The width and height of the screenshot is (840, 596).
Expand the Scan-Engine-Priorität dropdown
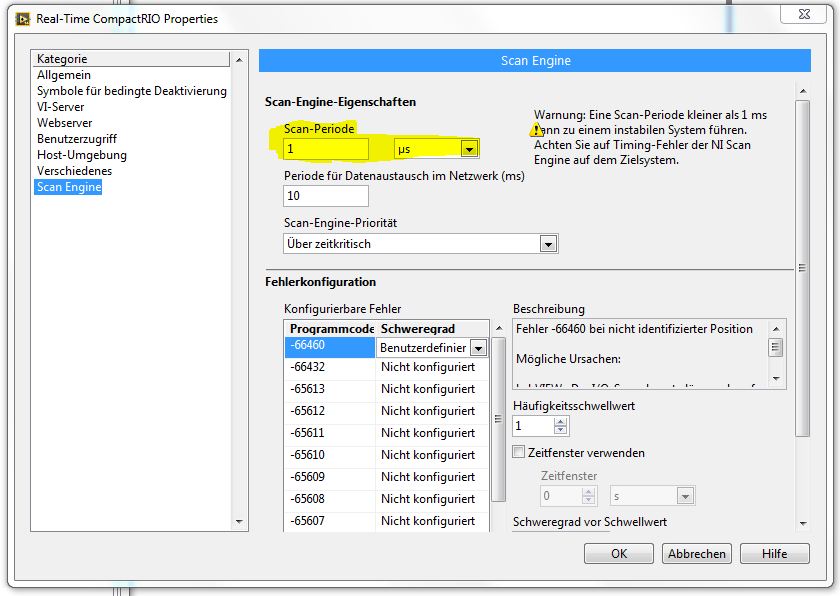click(x=547, y=243)
